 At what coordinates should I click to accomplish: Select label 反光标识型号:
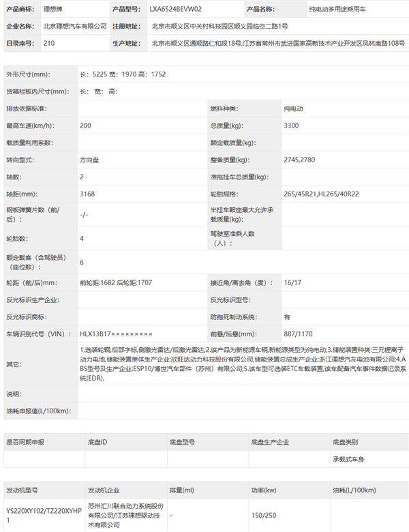[230, 300]
